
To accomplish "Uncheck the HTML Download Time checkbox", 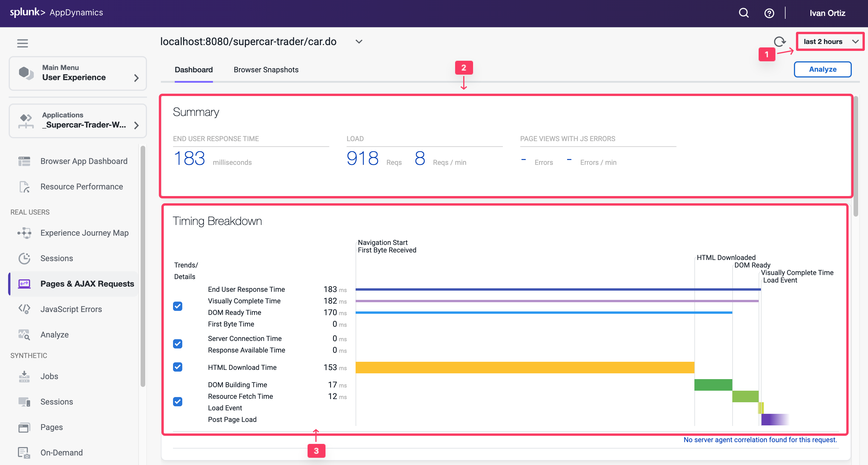I will (x=178, y=367).
